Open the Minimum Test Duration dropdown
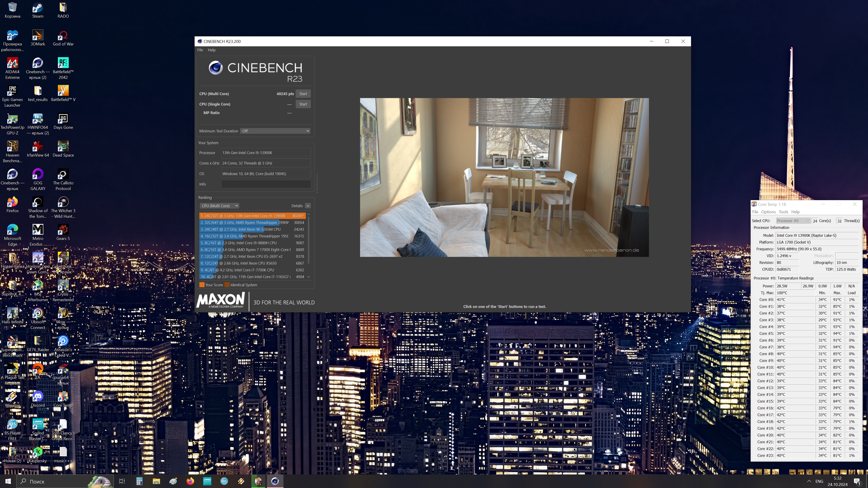The image size is (868, 488). click(275, 131)
